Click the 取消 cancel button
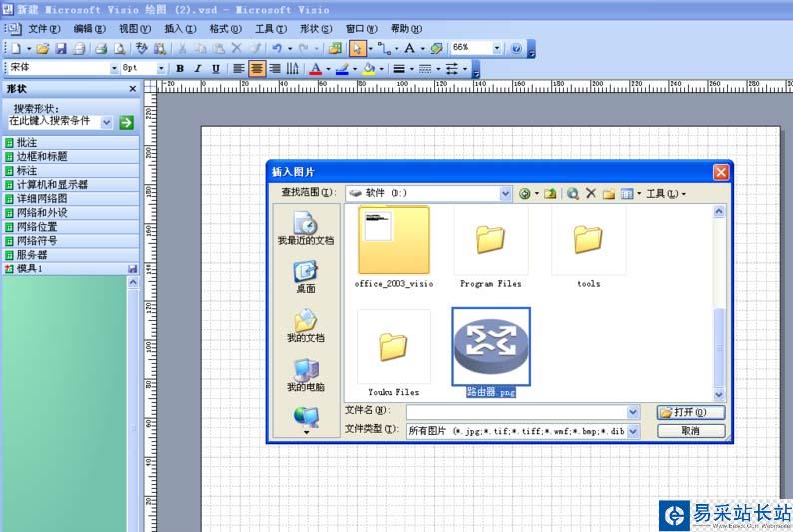Viewport: 793px width, 532px height. click(x=691, y=431)
